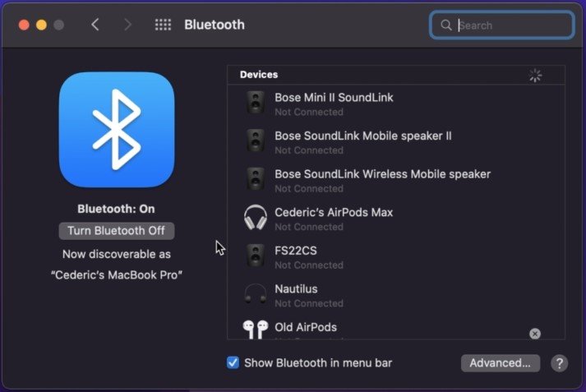Viewport: 586px width, 392px height.
Task: Click the Bose SoundLink Mobile speaker II icon
Action: click(256, 141)
